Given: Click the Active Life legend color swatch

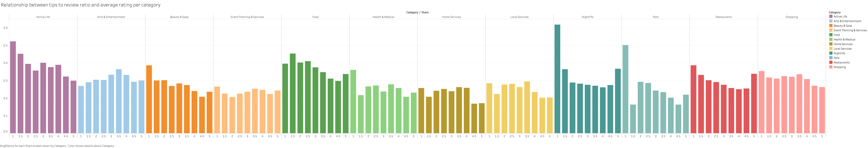Looking at the screenshot, I should coord(831,16).
